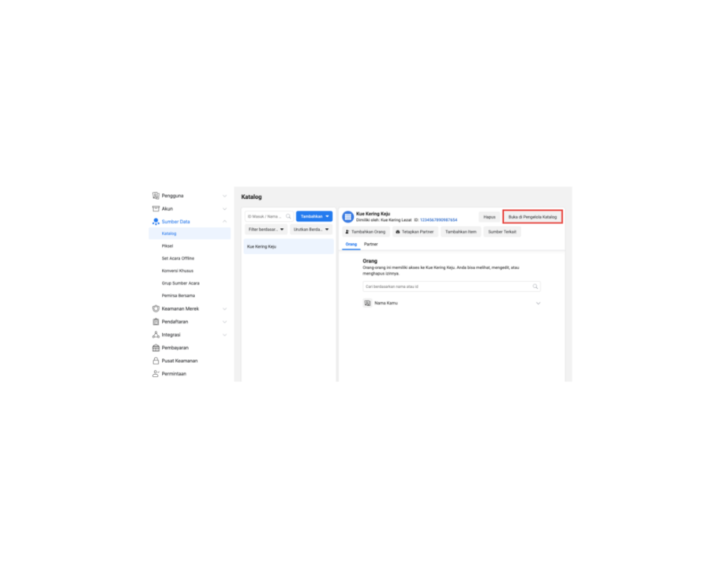Screen dimensions: 728x569
Task: Click the Permintaan person icon
Action: tap(156, 373)
